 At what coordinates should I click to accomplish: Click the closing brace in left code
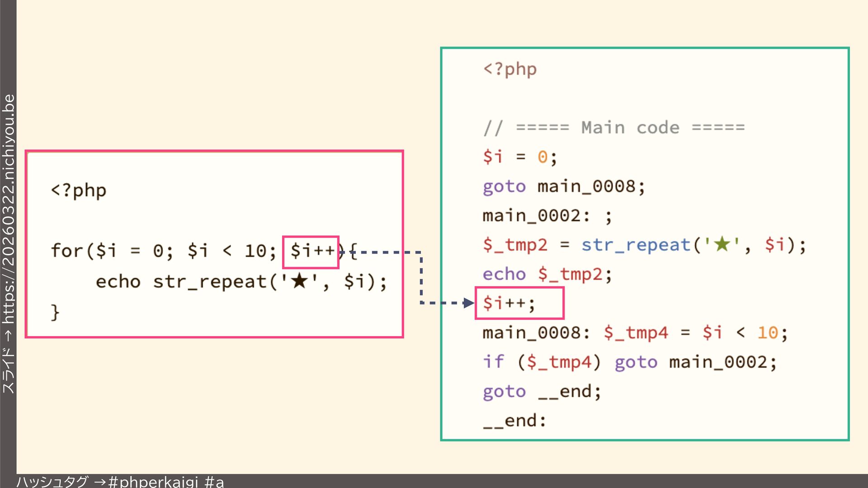click(55, 312)
